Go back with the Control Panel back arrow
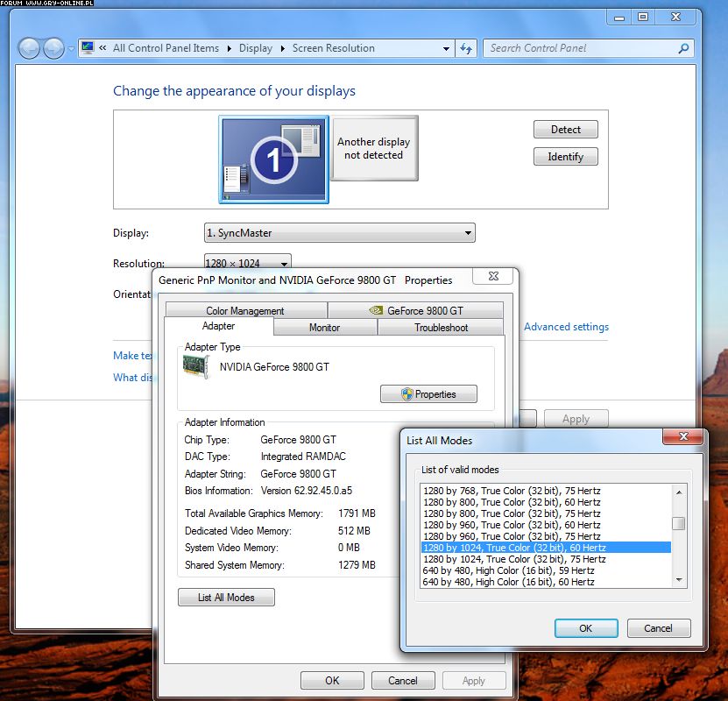Image resolution: width=728 pixels, height=701 pixels. [x=29, y=48]
